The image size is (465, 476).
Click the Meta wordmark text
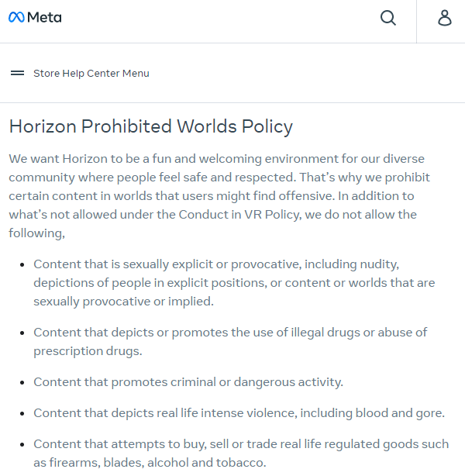(44, 17)
